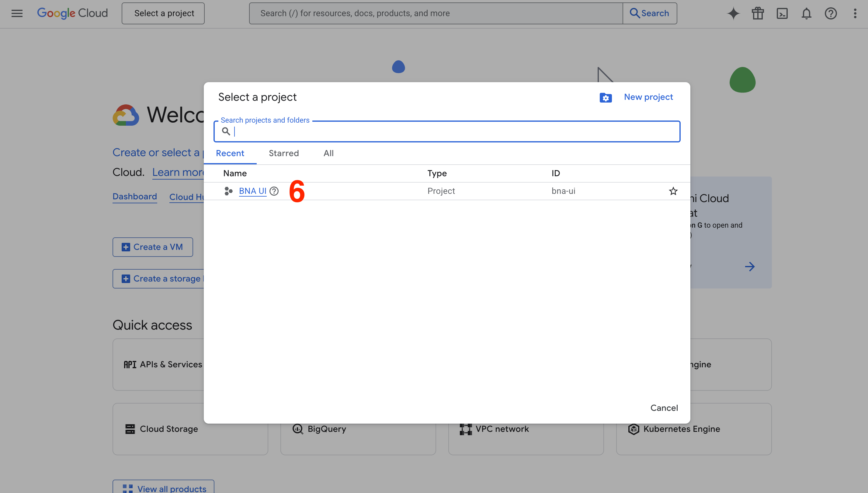This screenshot has height=493, width=868.
Task: Click the Create a VM button
Action: click(x=153, y=247)
